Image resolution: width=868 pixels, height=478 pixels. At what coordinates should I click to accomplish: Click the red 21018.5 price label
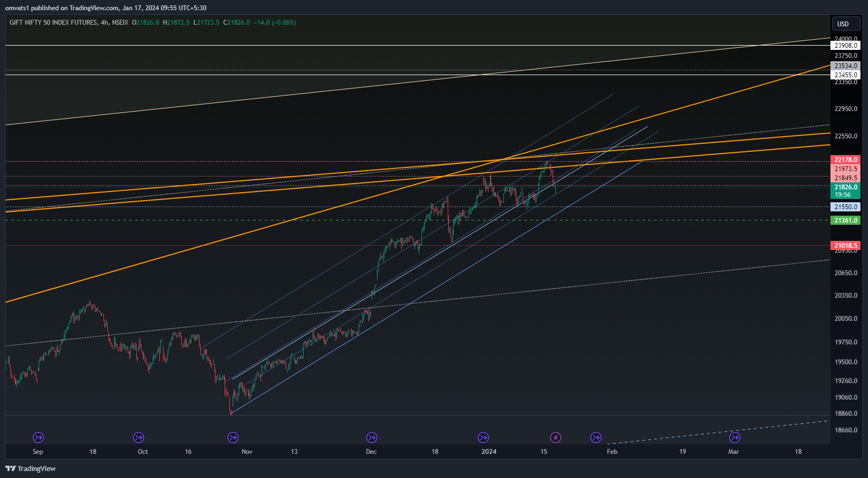coord(846,246)
